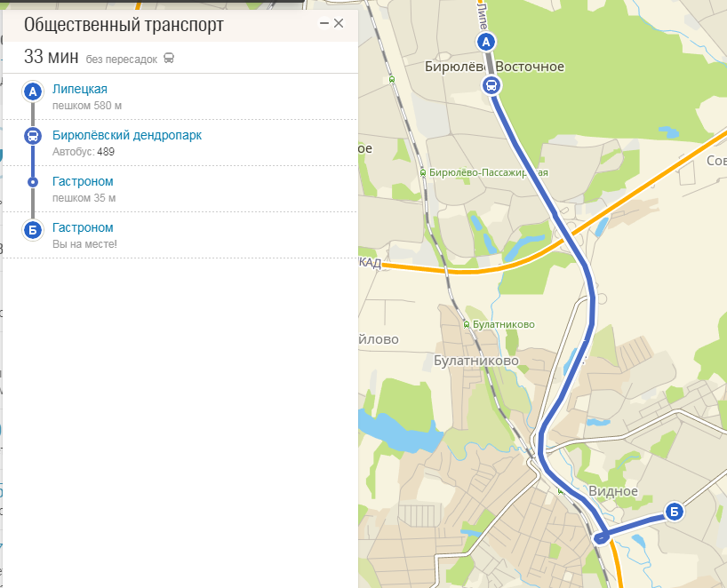Select the destination Гастроном link
This screenshot has width=727, height=588.
(x=83, y=228)
